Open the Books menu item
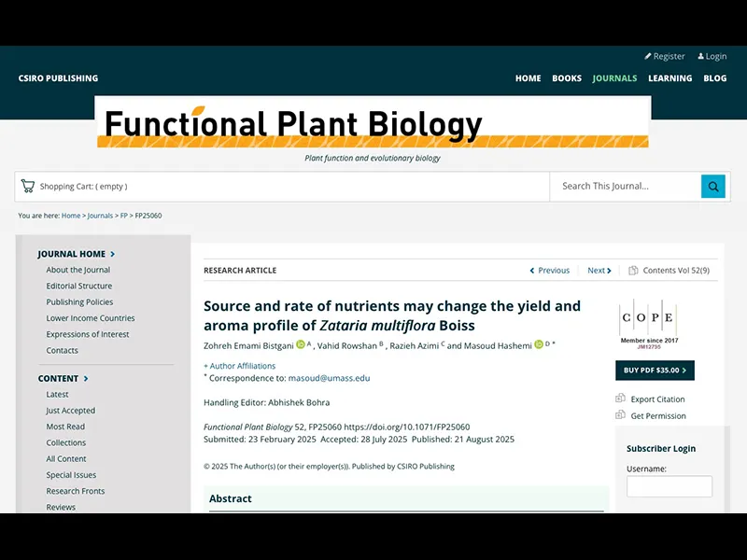 [567, 78]
